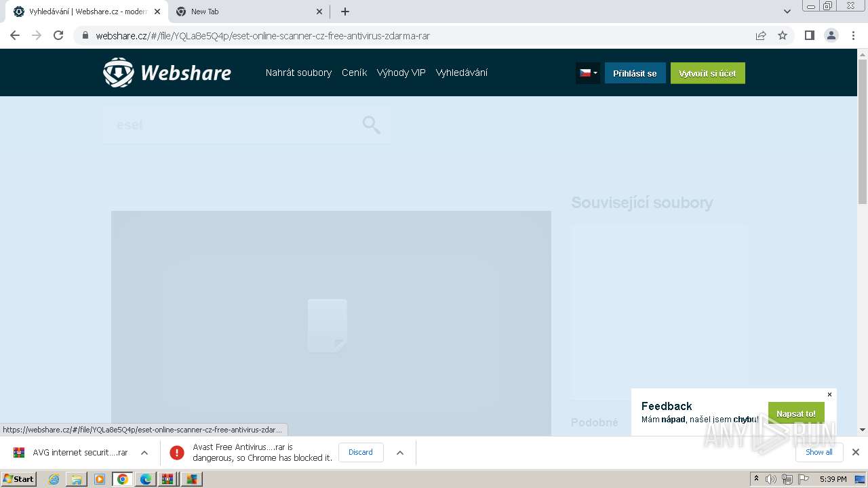Open the colorful squares taskbar icon
The height and width of the screenshot is (488, 868).
(192, 479)
